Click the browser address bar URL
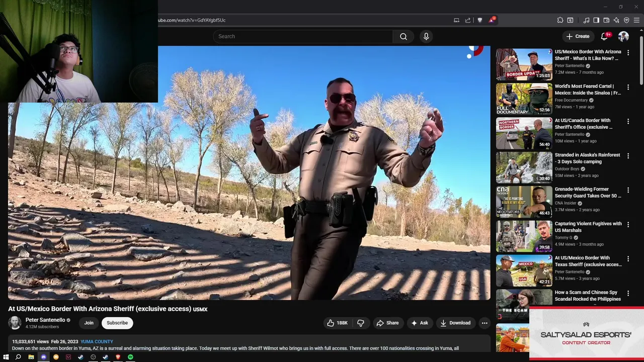The width and height of the screenshot is (644, 362). (x=192, y=20)
